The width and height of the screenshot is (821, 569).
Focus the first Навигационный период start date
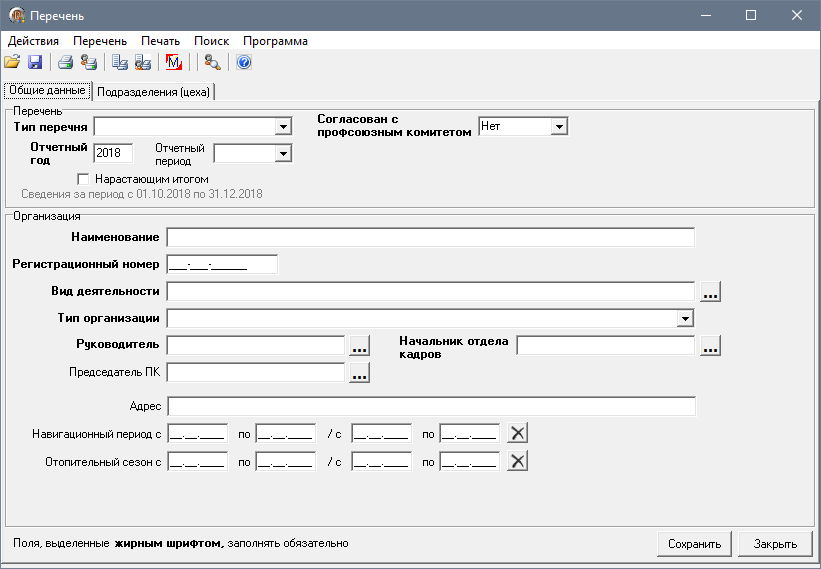pos(197,433)
